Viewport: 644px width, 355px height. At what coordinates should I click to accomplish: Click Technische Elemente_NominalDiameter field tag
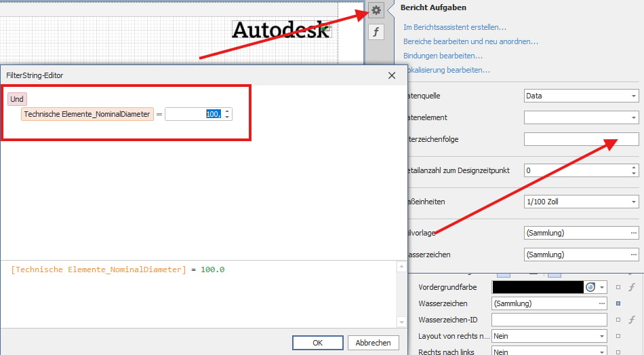click(x=87, y=114)
